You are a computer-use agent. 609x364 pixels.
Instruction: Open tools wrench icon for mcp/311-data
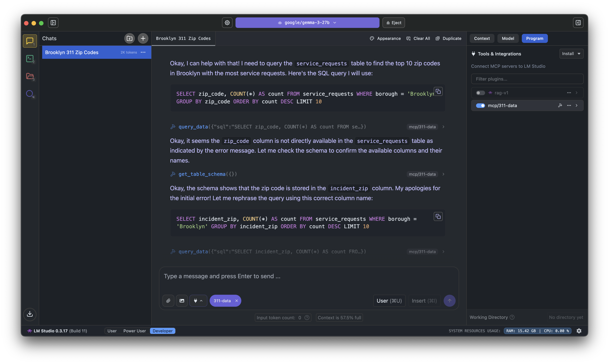560,105
